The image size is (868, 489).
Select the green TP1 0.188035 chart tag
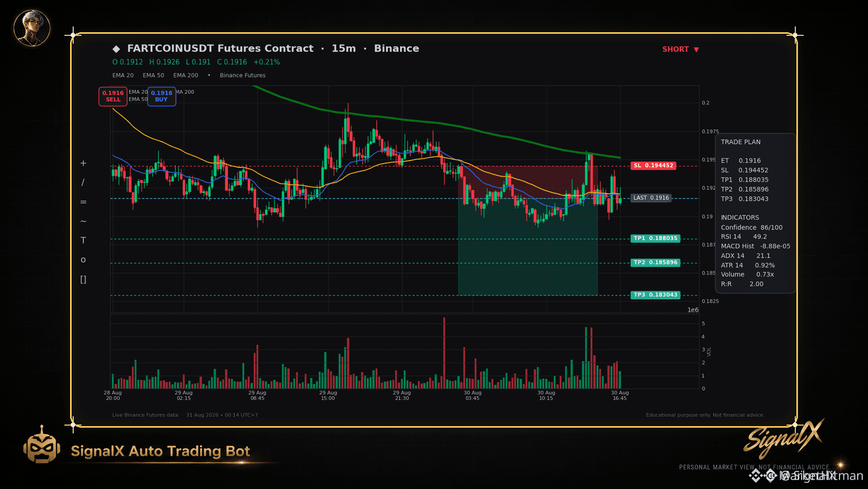656,239
